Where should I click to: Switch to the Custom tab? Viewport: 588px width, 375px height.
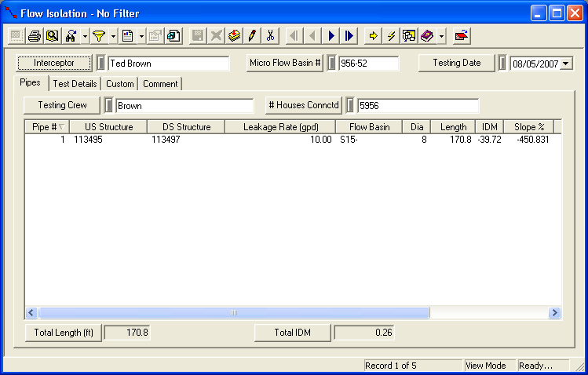point(120,84)
